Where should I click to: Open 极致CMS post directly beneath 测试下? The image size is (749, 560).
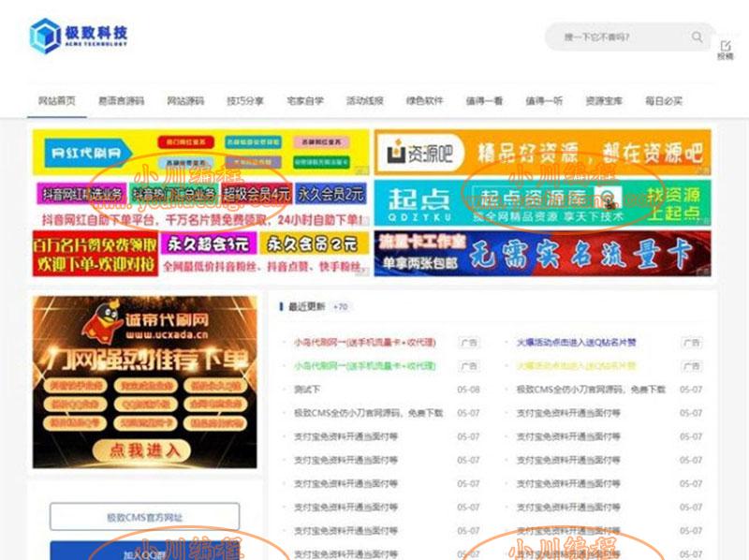point(368,413)
